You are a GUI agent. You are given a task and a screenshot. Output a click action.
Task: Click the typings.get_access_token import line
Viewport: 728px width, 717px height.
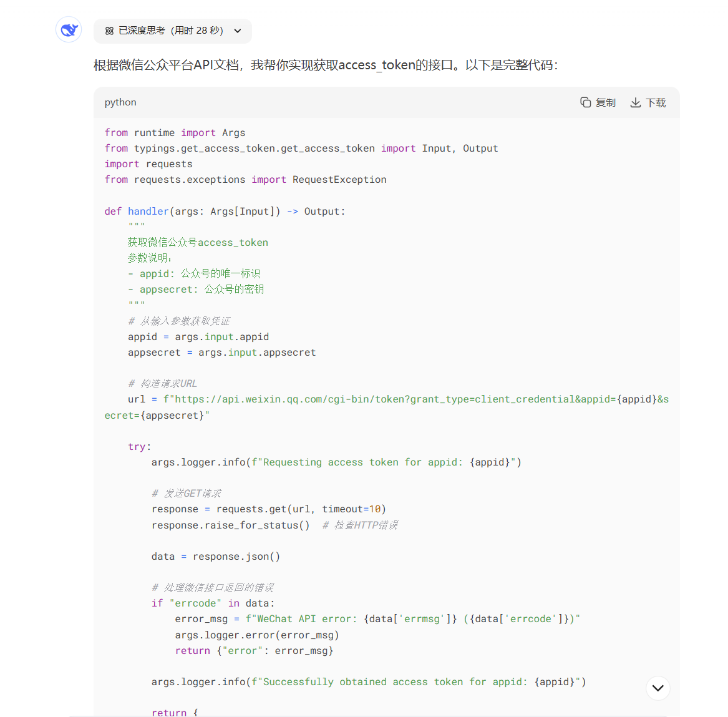[301, 149]
